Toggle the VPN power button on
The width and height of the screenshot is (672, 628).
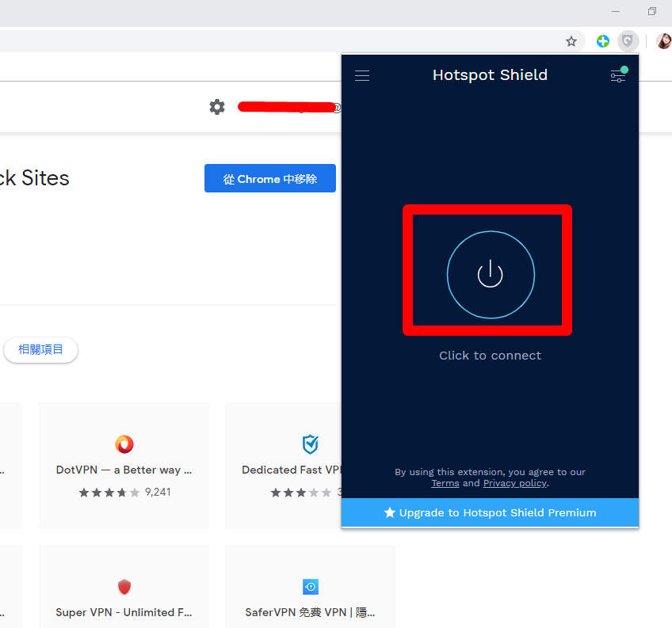pos(491,274)
